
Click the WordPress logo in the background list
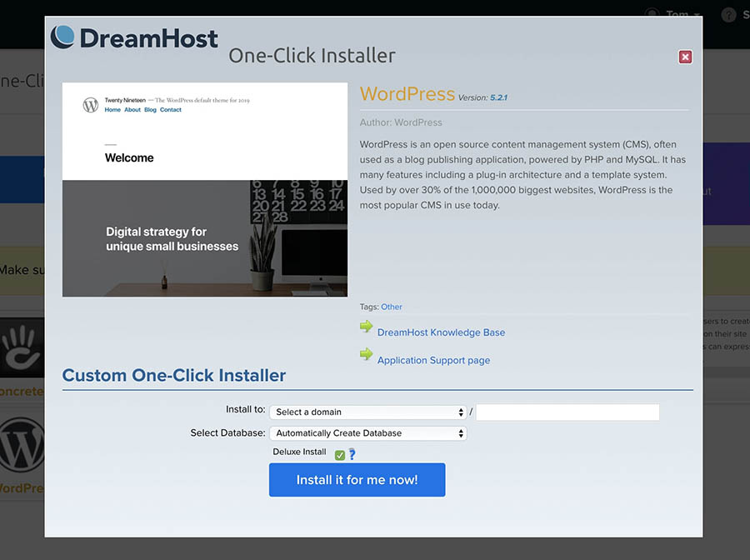click(22, 446)
